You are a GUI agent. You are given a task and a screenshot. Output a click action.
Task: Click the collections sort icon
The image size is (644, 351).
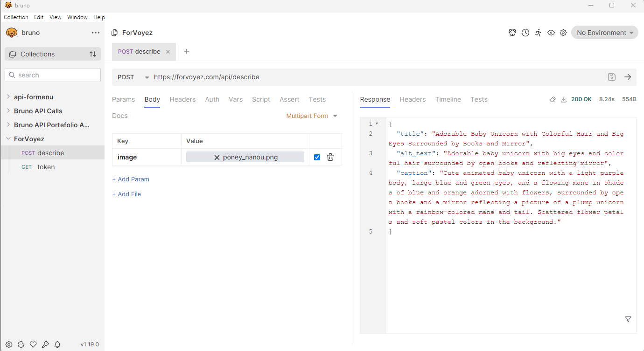coord(93,54)
